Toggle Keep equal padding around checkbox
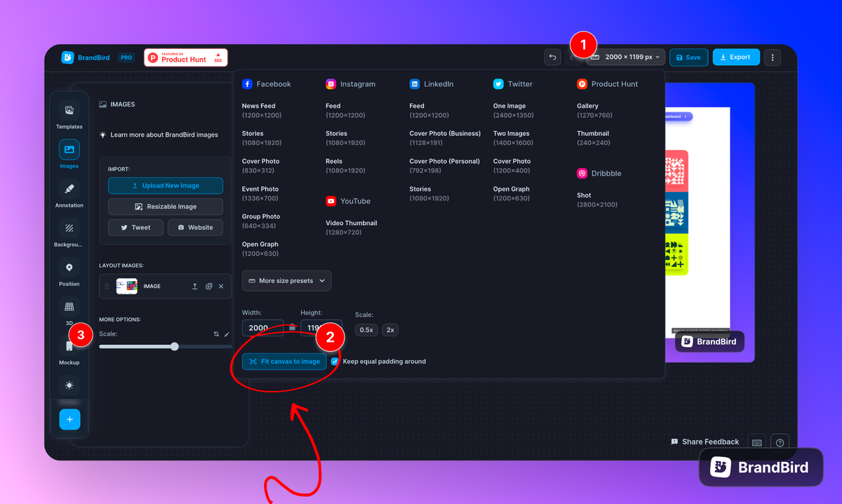Image resolution: width=842 pixels, height=504 pixels. [335, 362]
